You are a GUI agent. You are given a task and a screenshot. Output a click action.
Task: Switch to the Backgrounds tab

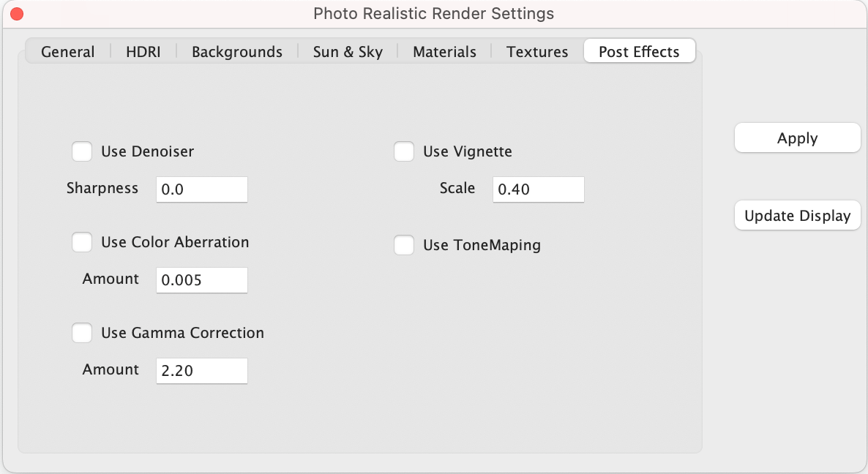tap(236, 51)
